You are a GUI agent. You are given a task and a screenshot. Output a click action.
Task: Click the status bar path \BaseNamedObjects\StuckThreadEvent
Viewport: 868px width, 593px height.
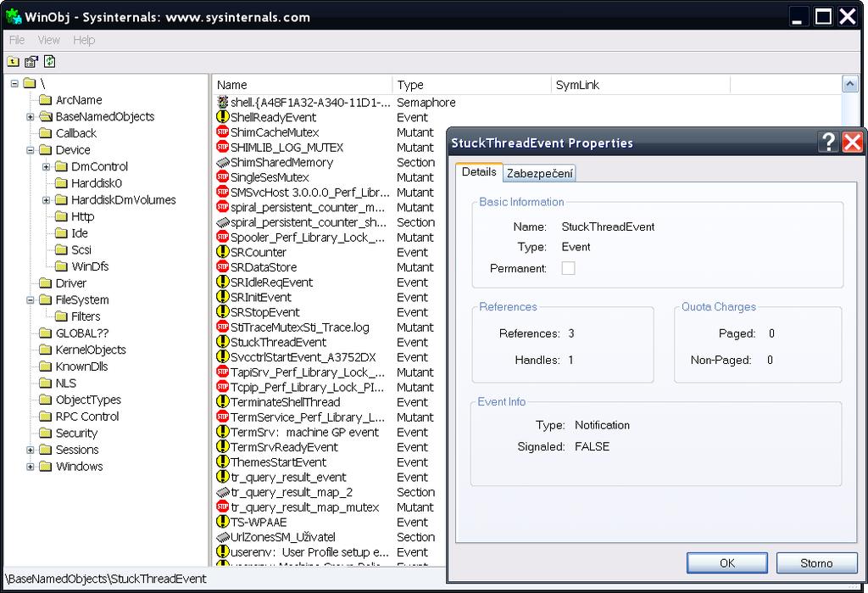(106, 579)
